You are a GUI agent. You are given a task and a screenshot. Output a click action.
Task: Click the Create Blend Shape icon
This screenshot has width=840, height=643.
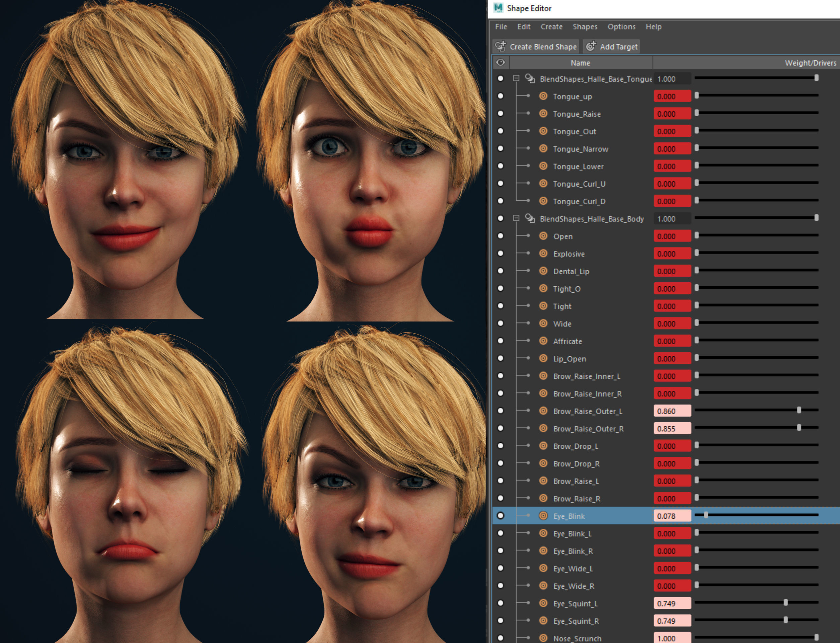click(500, 46)
